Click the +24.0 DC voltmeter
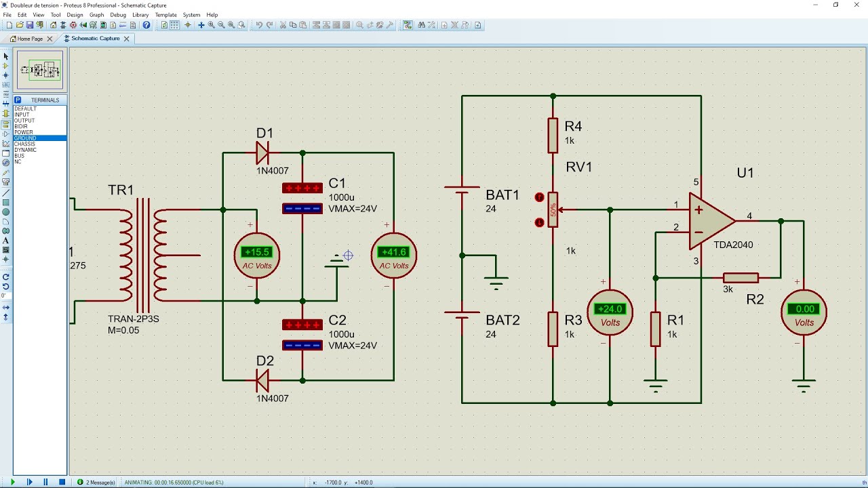 tap(610, 312)
